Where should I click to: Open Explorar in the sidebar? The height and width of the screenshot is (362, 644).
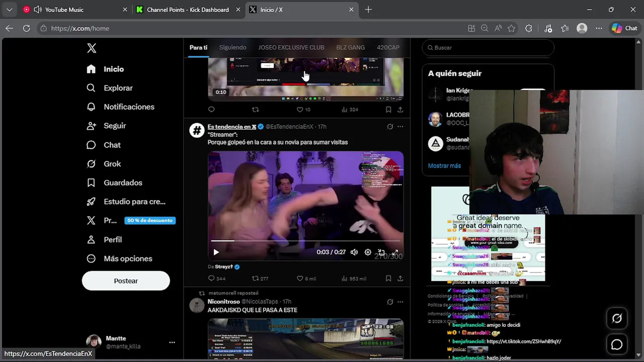coord(109,88)
